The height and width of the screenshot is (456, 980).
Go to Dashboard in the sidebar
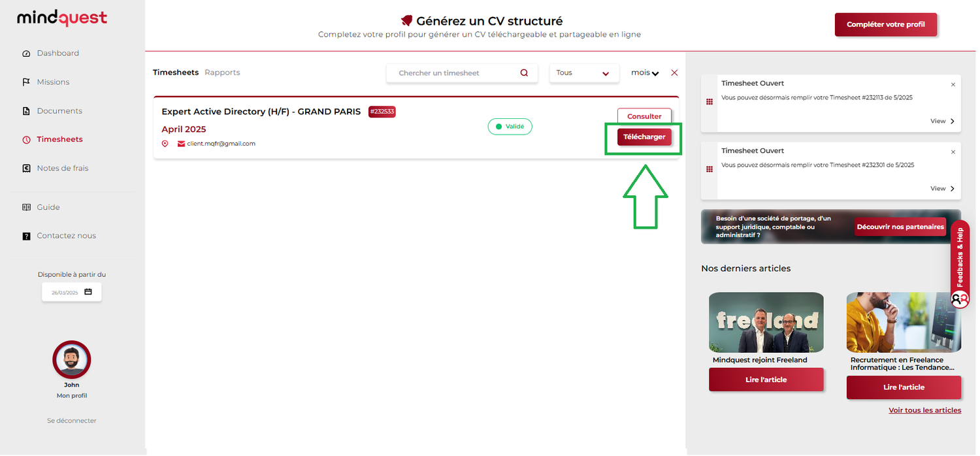point(58,54)
